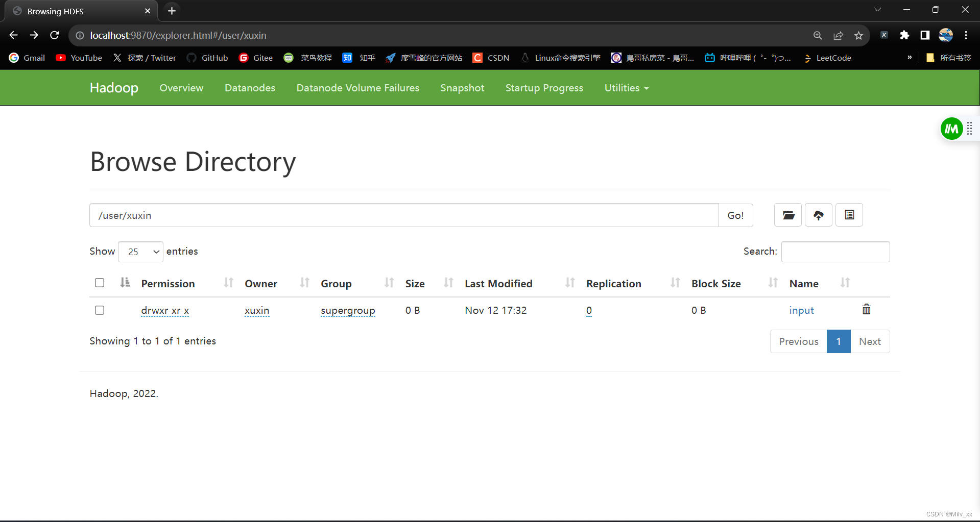Click inside the Search field

pyautogui.click(x=835, y=251)
